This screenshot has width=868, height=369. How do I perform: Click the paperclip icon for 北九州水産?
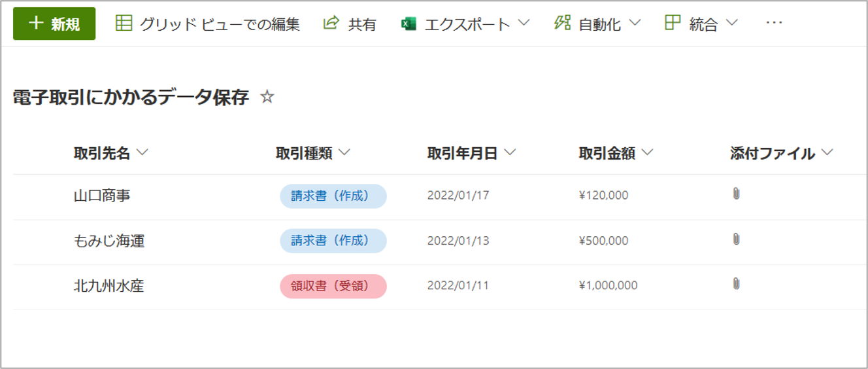[736, 283]
